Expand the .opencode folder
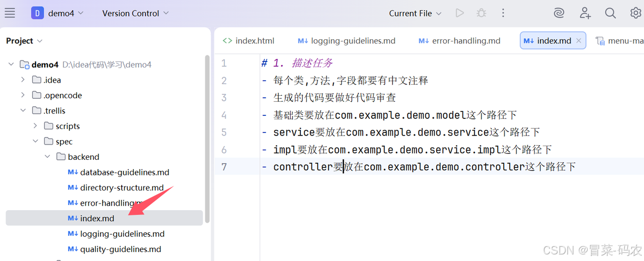Screen dimensions: 644x261 (x=23, y=95)
